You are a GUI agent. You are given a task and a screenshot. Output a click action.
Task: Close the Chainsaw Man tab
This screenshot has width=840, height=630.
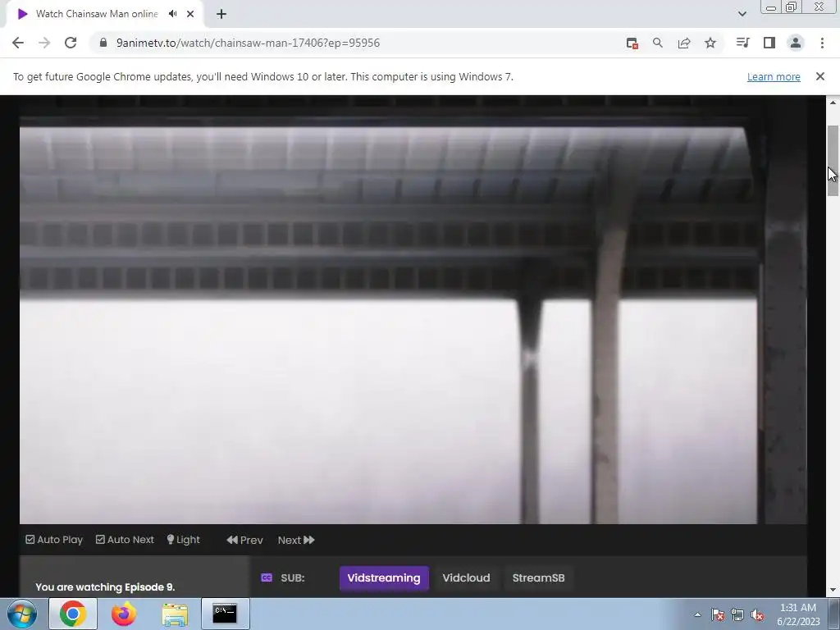[190, 14]
